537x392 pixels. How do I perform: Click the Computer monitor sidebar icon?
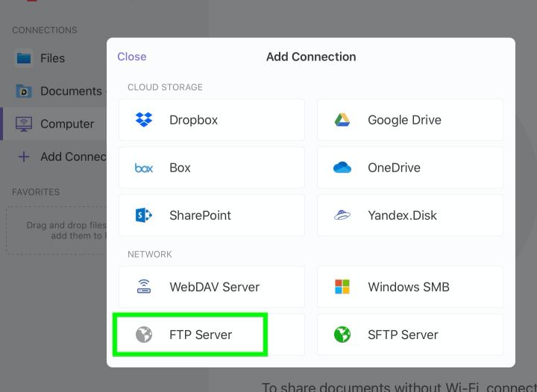tap(24, 124)
